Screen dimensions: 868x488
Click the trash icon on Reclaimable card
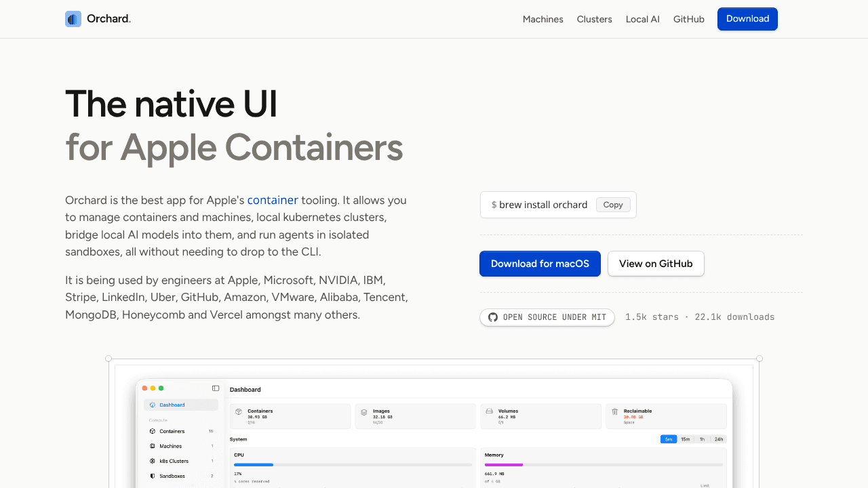pos(615,411)
